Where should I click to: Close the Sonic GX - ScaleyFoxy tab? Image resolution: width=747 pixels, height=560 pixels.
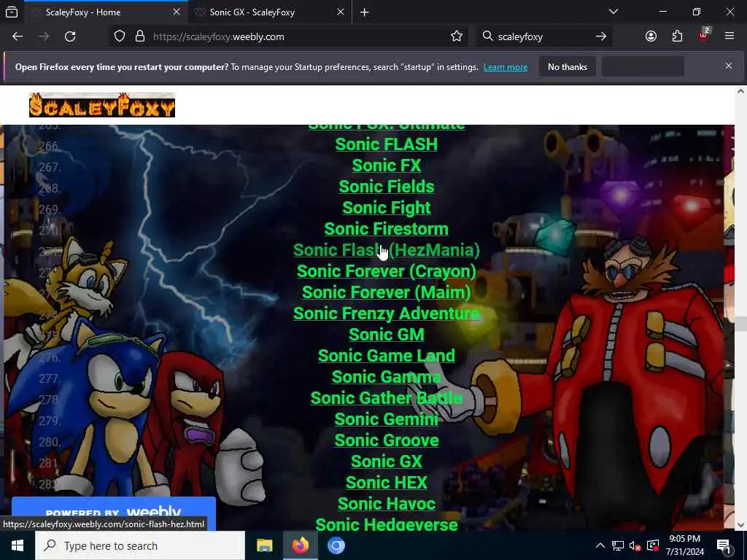click(340, 12)
